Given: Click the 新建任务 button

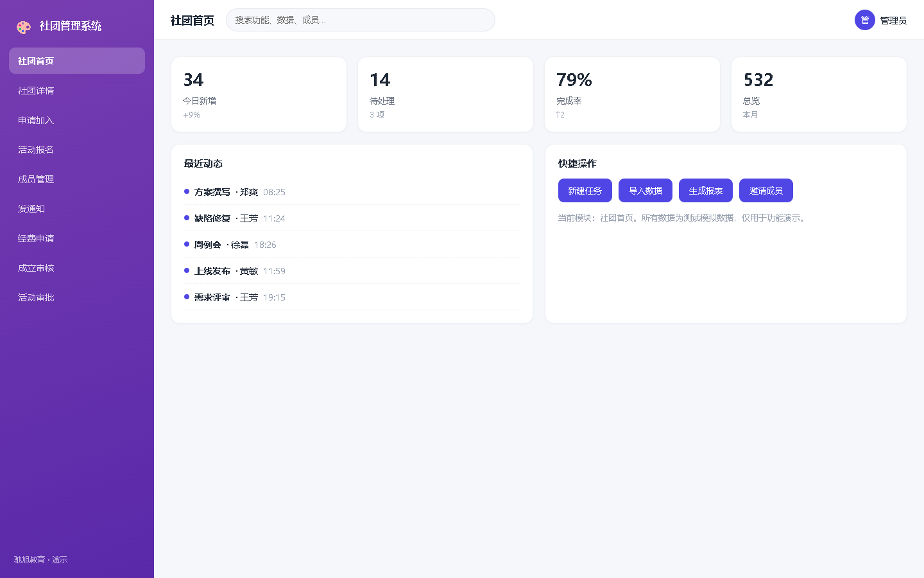Looking at the screenshot, I should (x=585, y=191).
